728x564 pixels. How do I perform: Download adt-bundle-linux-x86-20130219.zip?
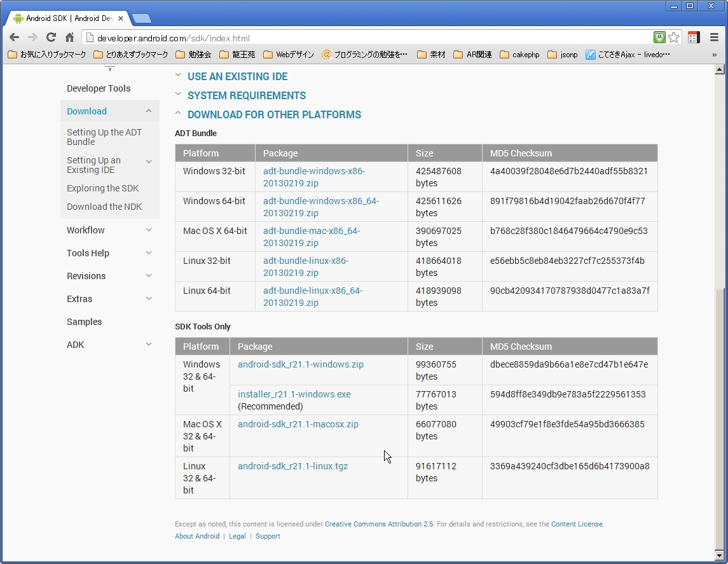pyautogui.click(x=305, y=266)
